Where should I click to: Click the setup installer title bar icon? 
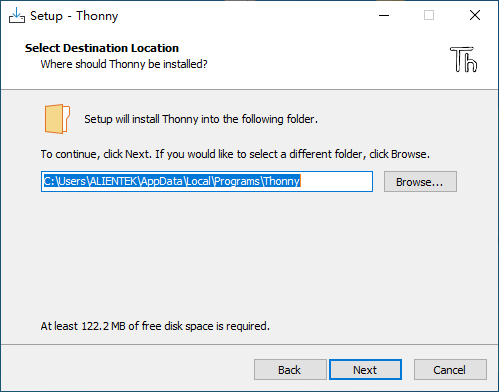point(17,15)
